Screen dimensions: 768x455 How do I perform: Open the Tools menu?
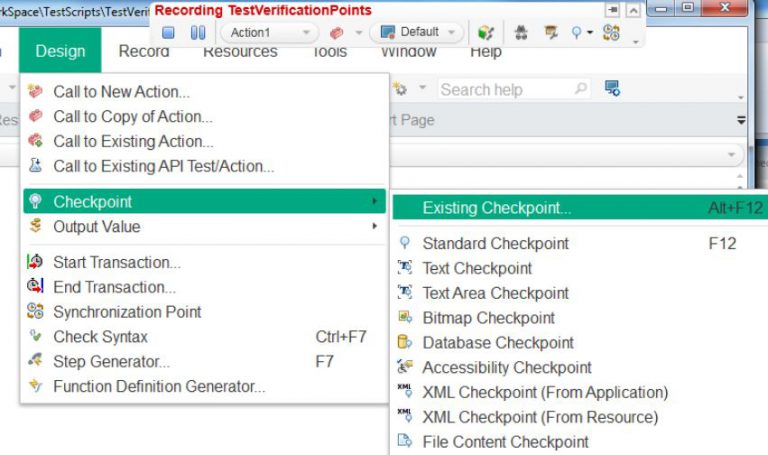(x=330, y=51)
